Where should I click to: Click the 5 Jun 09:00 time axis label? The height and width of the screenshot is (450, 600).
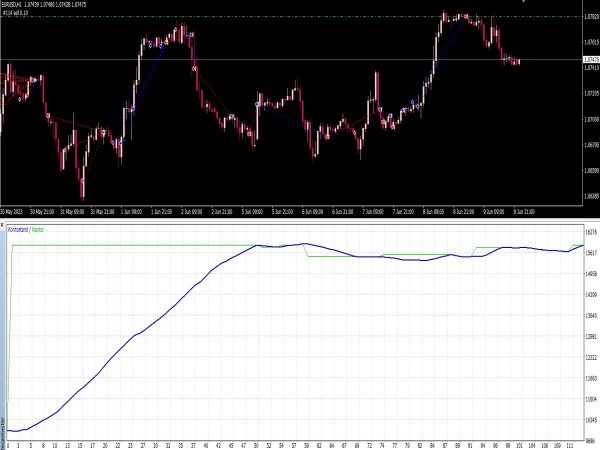(252, 212)
